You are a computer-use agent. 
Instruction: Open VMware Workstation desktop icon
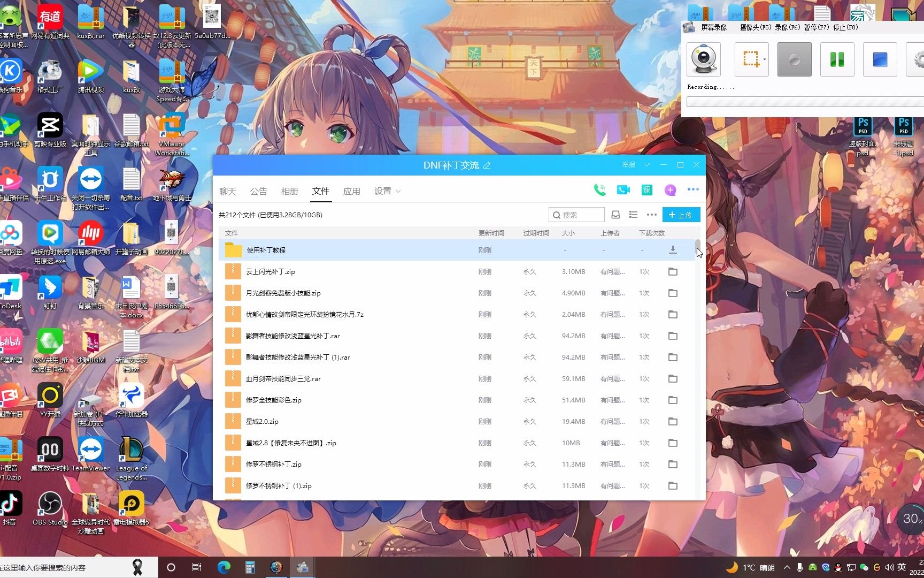click(x=172, y=135)
